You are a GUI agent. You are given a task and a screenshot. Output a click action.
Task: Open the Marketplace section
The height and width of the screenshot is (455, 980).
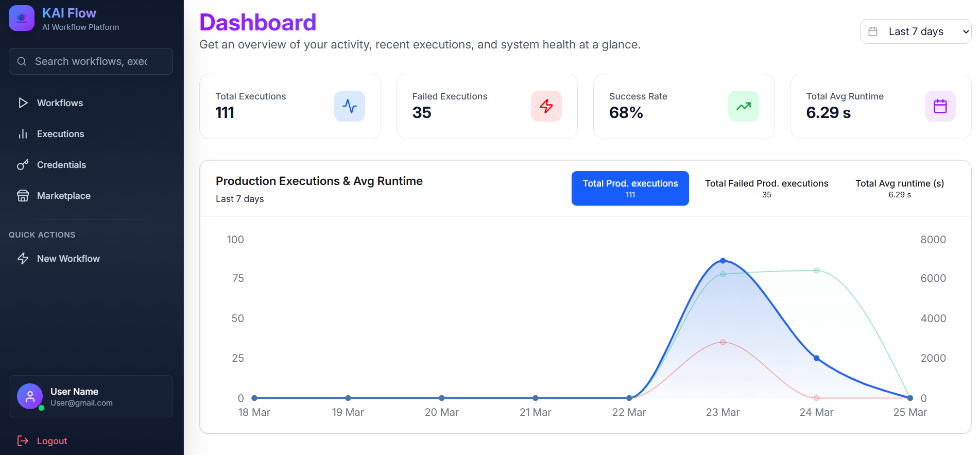click(x=63, y=195)
